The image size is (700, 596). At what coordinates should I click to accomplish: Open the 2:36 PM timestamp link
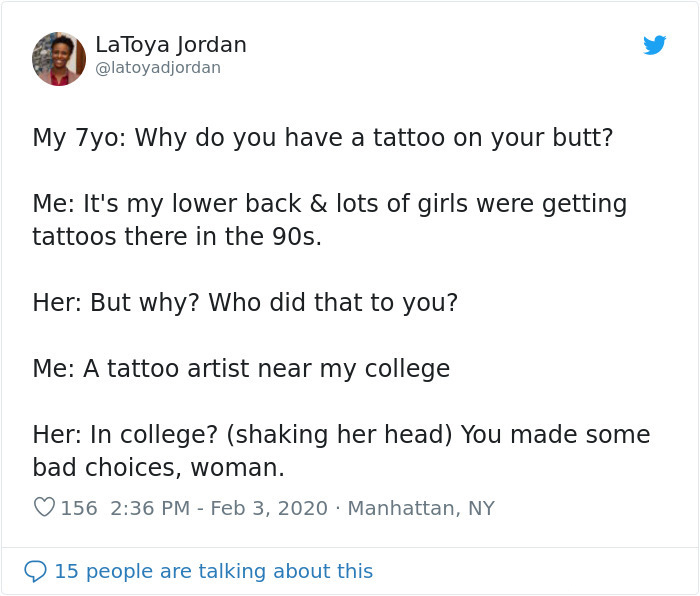[x=148, y=508]
